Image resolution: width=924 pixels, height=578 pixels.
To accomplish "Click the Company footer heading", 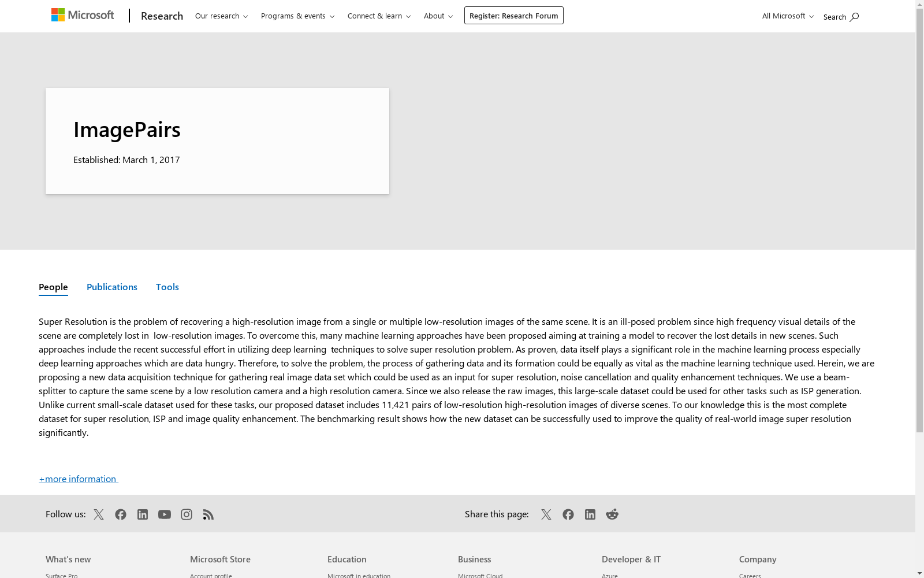I will [758, 559].
